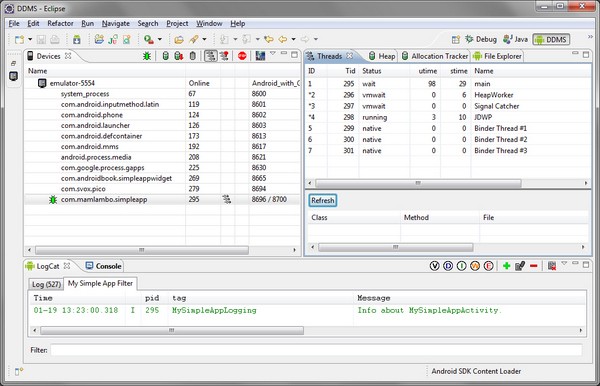Open the Refactor menu
The width and height of the screenshot is (600, 386).
tap(60, 23)
